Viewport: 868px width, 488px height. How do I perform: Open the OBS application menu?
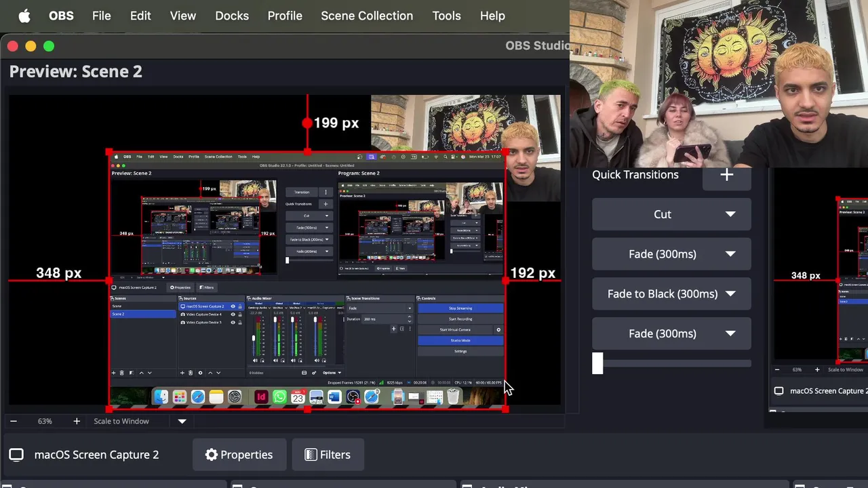(61, 16)
